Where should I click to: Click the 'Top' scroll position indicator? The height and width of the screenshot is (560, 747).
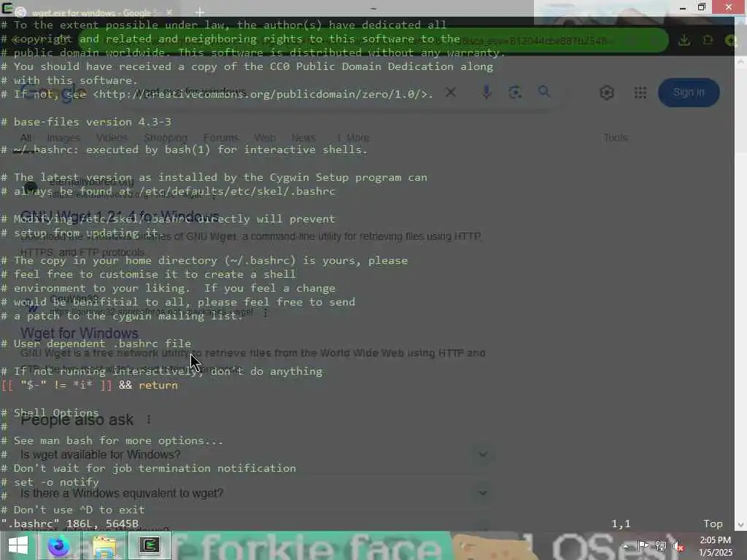[713, 524]
